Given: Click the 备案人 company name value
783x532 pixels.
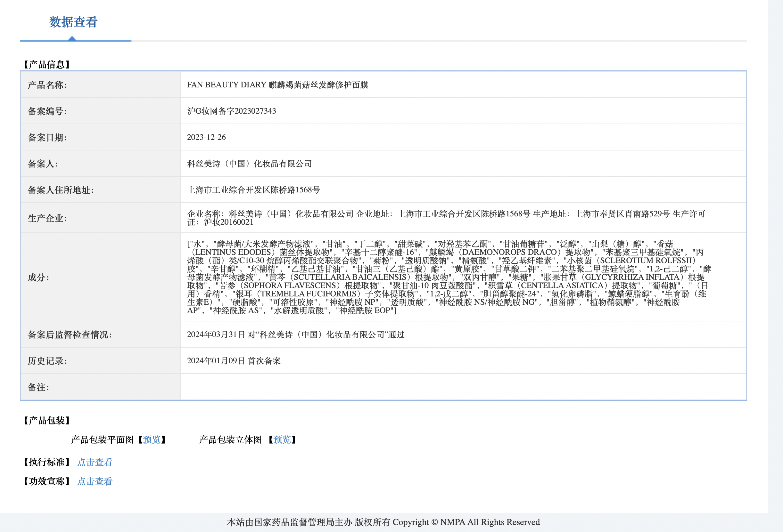Looking at the screenshot, I should (249, 164).
